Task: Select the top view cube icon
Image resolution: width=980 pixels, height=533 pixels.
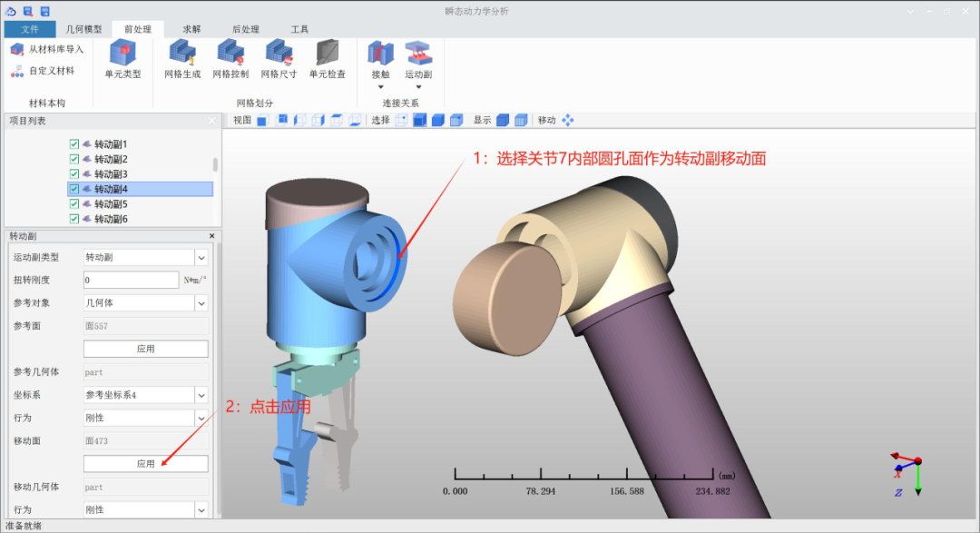Action: point(337,120)
